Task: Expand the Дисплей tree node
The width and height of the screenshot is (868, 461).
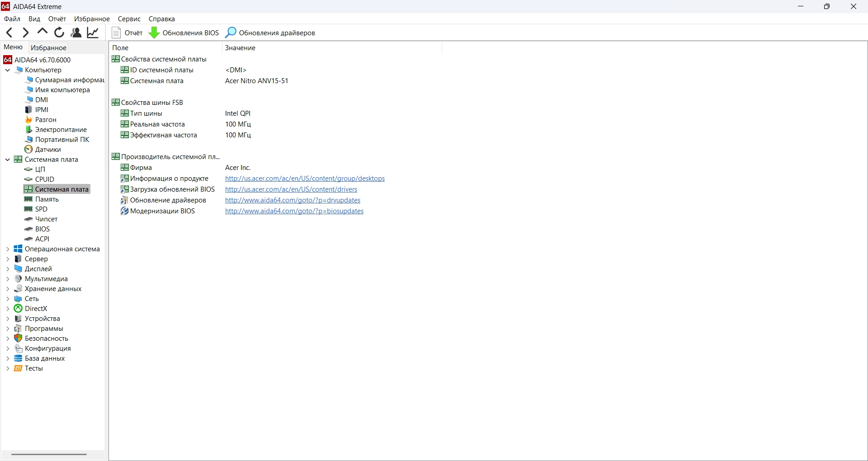Action: [x=8, y=269]
